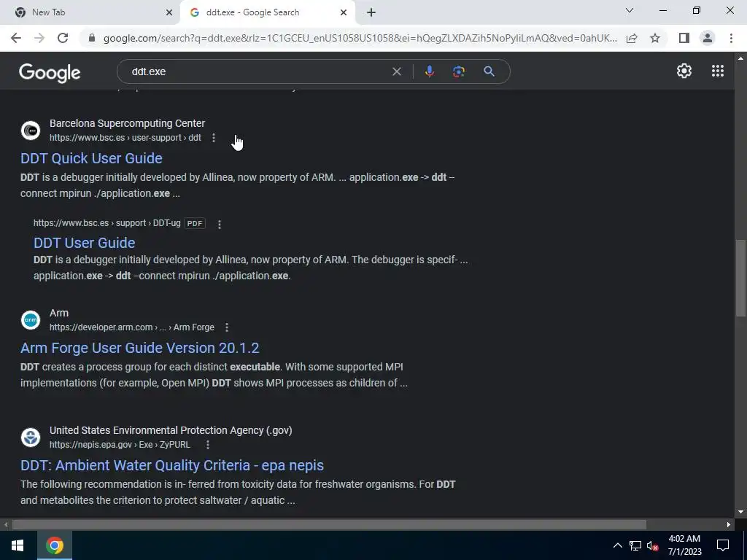Start voice search with microphone
The height and width of the screenshot is (560, 747).
click(x=429, y=71)
